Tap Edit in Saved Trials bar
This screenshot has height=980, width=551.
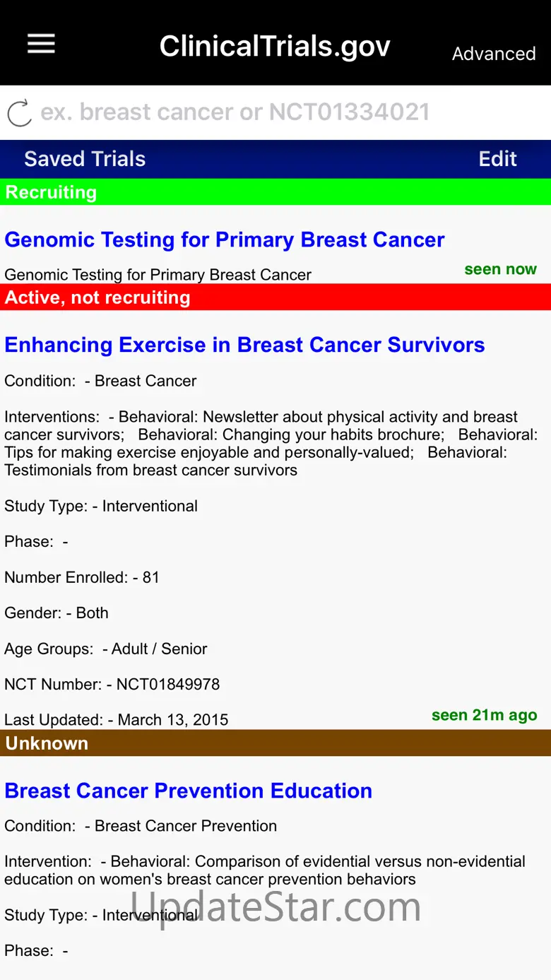pos(497,159)
